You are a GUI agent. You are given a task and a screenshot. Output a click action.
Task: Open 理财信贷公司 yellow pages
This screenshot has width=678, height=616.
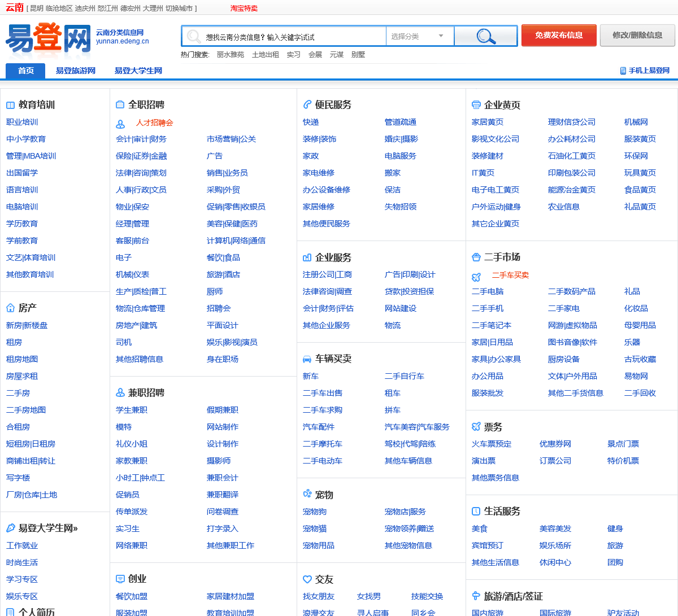[x=572, y=122]
